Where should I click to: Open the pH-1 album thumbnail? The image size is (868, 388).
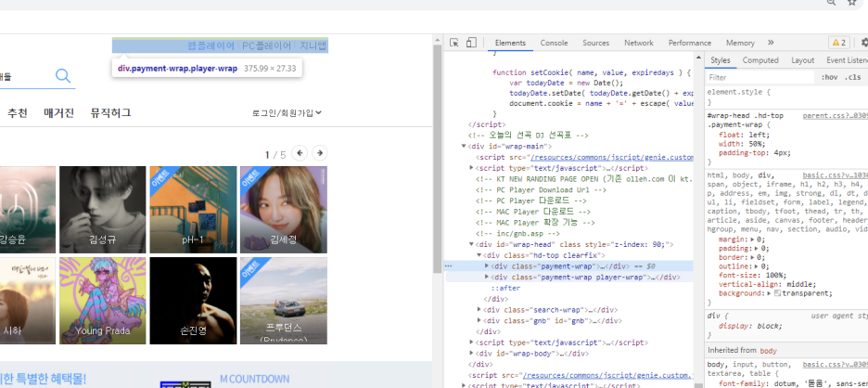193,210
